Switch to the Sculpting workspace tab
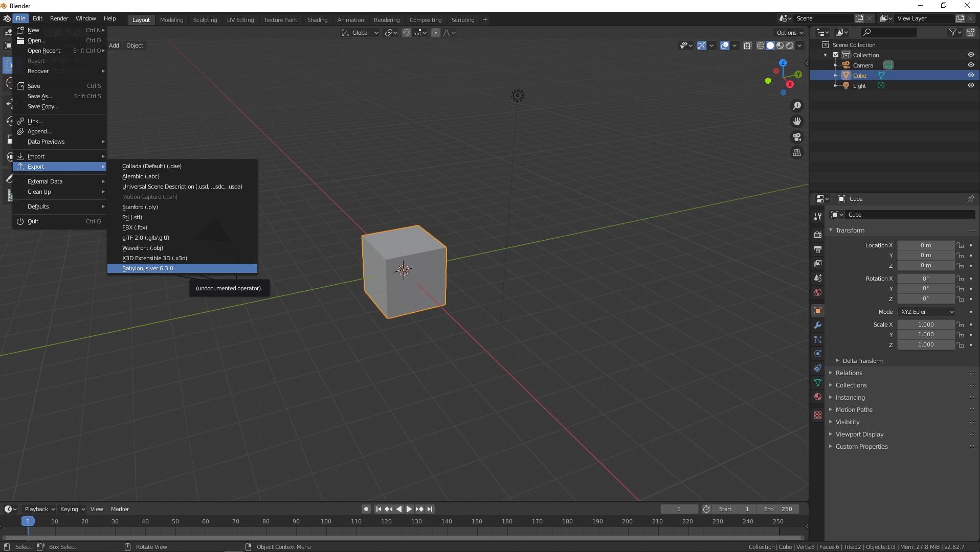Viewport: 980px width, 552px height. (x=205, y=20)
